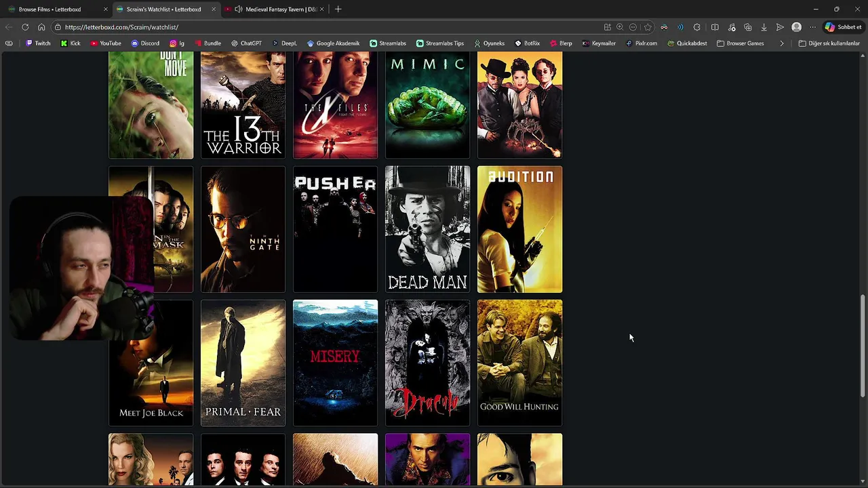
Task: Open the Pusher film poster
Action: click(335, 229)
